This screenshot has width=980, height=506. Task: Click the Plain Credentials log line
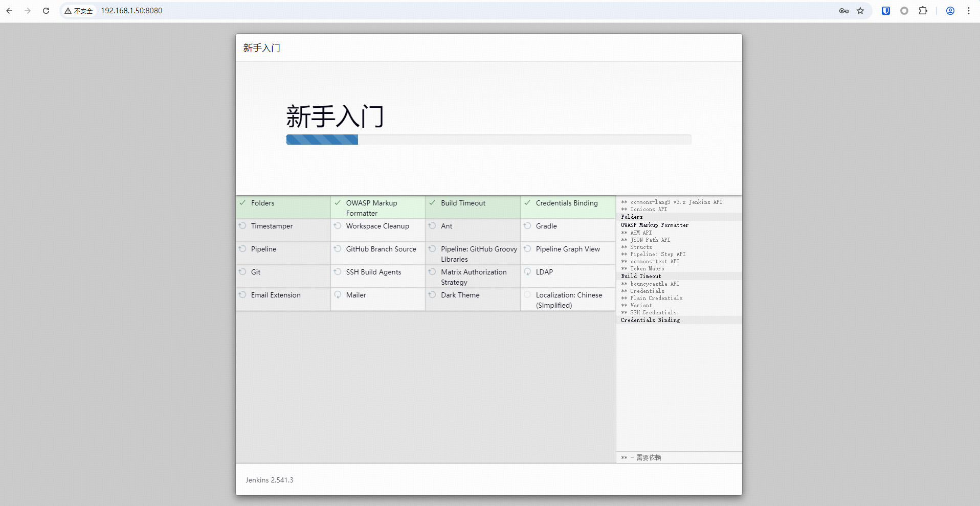(x=652, y=298)
